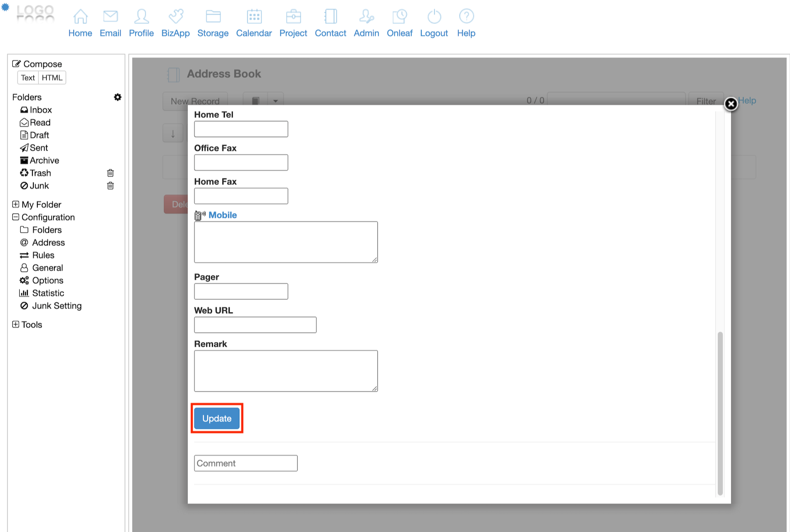This screenshot has width=790, height=532.
Task: Click the Logout power icon
Action: (434, 17)
